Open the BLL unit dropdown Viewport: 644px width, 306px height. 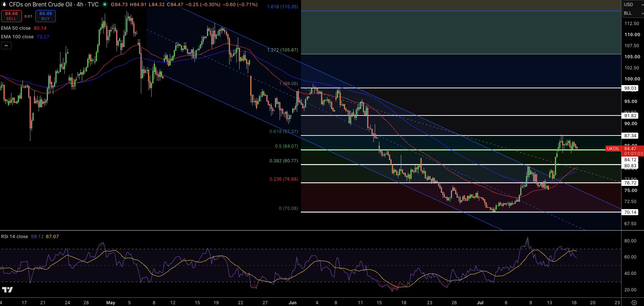point(633,13)
